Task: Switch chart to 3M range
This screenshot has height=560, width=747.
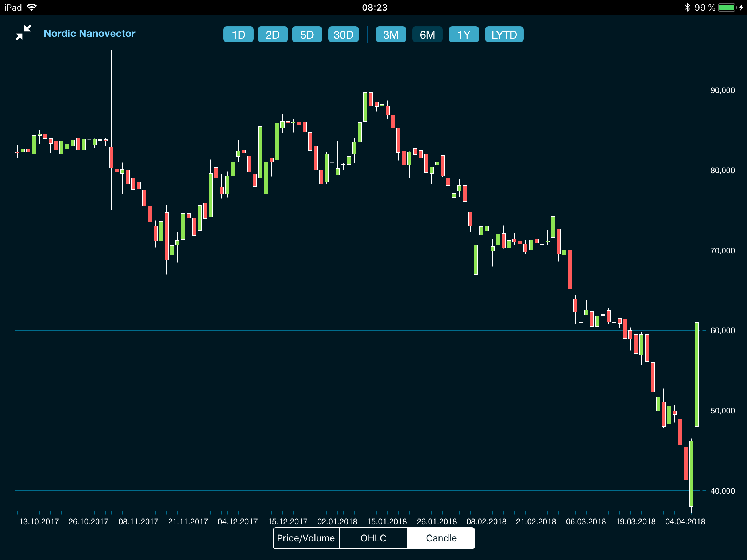Action: click(391, 35)
